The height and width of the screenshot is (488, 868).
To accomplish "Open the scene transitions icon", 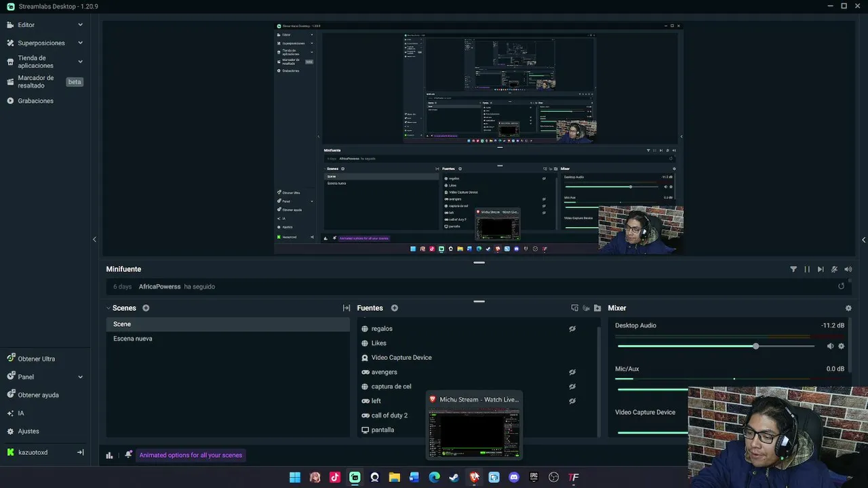I will click(x=347, y=308).
